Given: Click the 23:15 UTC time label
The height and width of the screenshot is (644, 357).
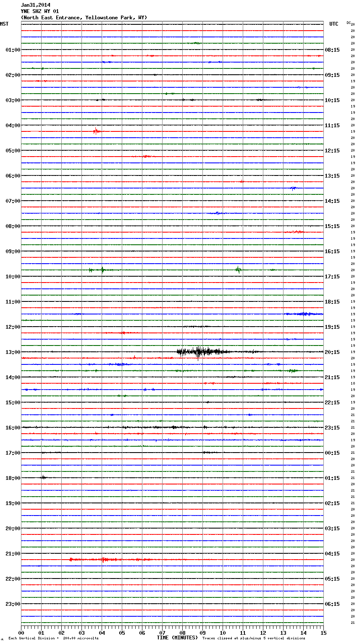Looking at the screenshot, I should coord(332,428).
